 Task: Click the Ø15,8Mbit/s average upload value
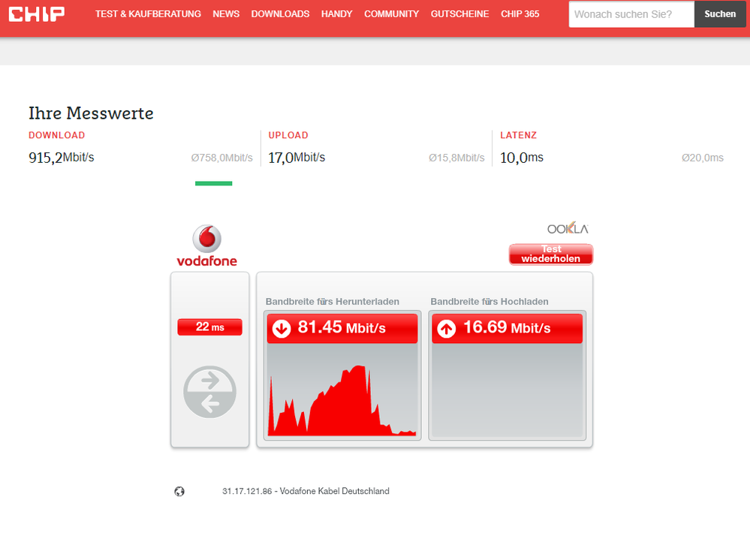click(x=456, y=158)
